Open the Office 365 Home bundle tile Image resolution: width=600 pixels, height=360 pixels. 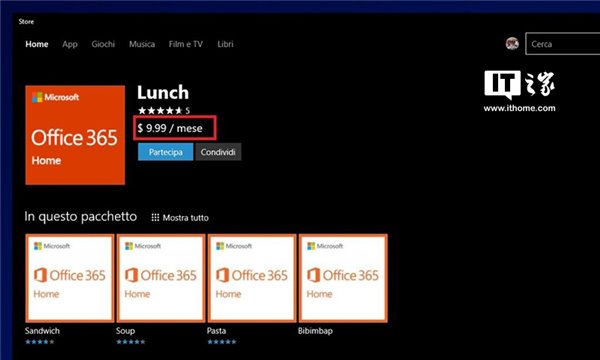coord(75,135)
